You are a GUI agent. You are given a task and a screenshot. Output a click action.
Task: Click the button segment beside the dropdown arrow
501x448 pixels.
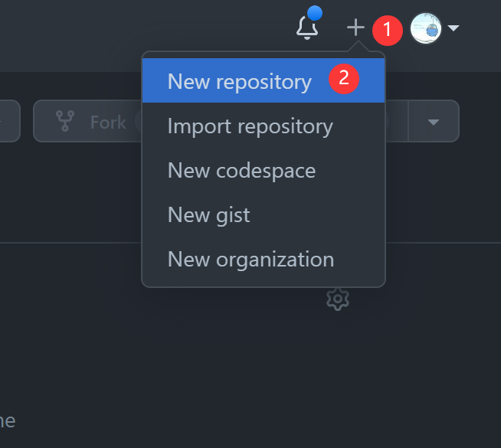pos(397,121)
